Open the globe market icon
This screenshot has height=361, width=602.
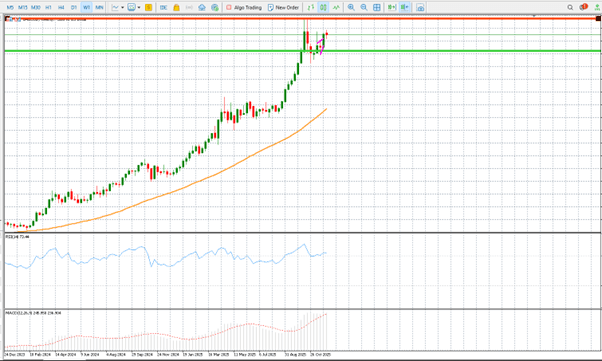coord(215,7)
